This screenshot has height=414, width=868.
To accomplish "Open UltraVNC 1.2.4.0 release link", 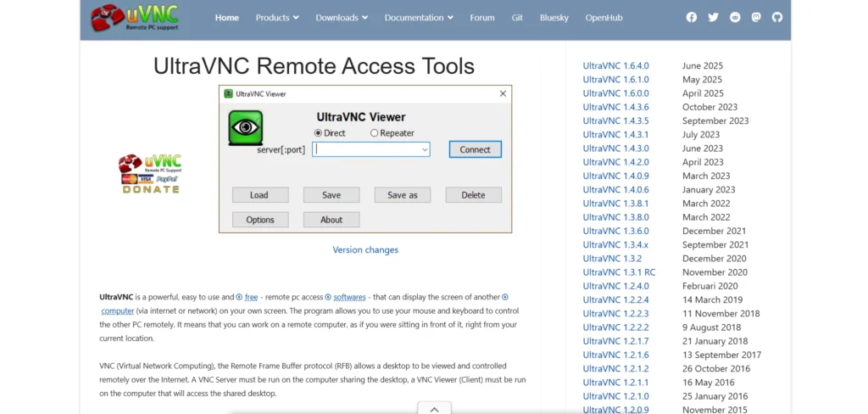I will [615, 286].
